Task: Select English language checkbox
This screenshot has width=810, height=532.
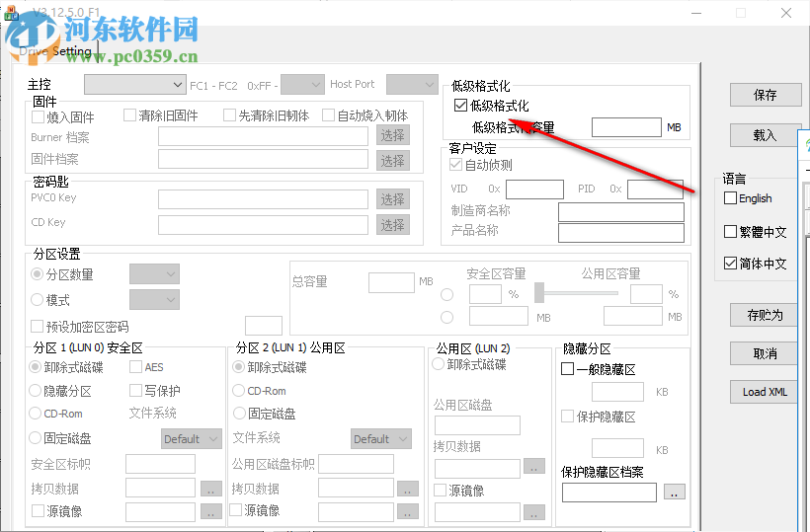Action: pos(730,198)
